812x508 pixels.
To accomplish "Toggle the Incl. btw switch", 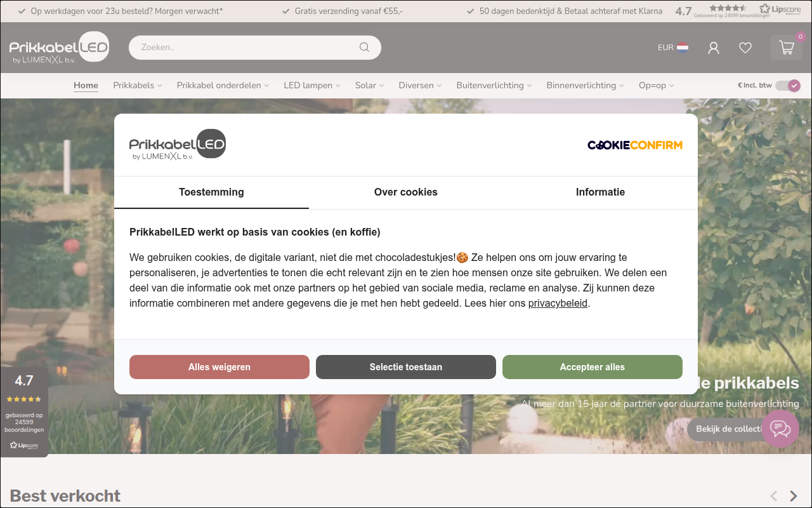I will (x=788, y=86).
